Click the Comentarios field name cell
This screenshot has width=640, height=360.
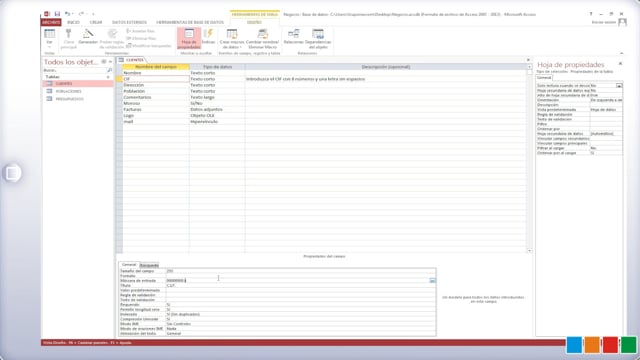156,97
